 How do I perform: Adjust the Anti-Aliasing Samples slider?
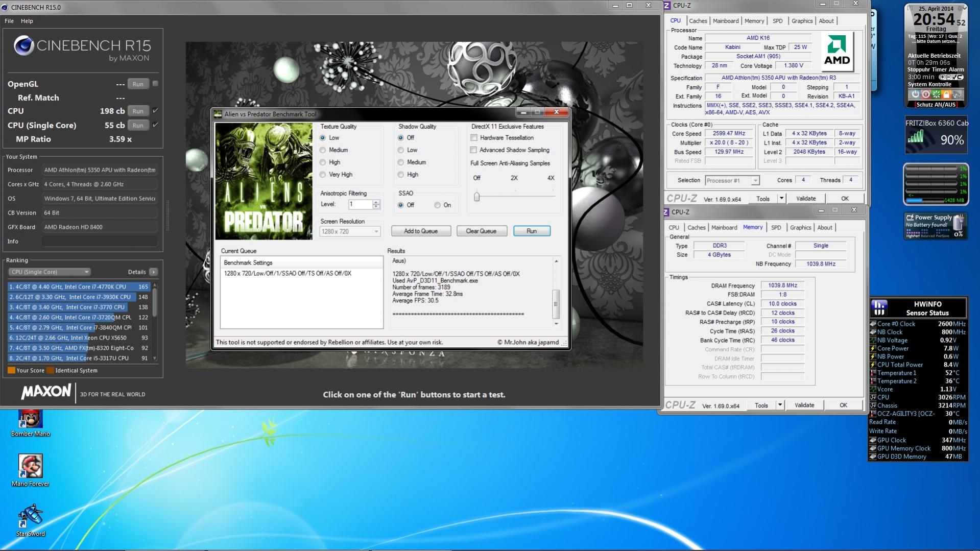click(x=477, y=197)
